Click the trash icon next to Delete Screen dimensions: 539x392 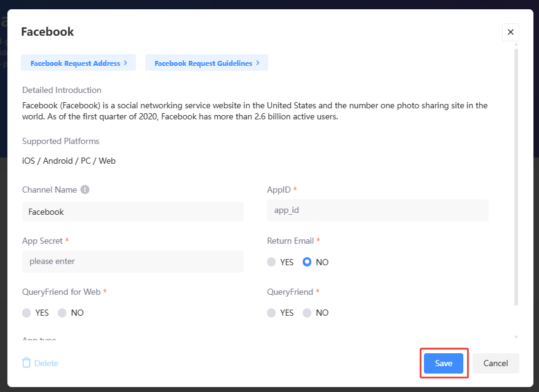point(25,363)
